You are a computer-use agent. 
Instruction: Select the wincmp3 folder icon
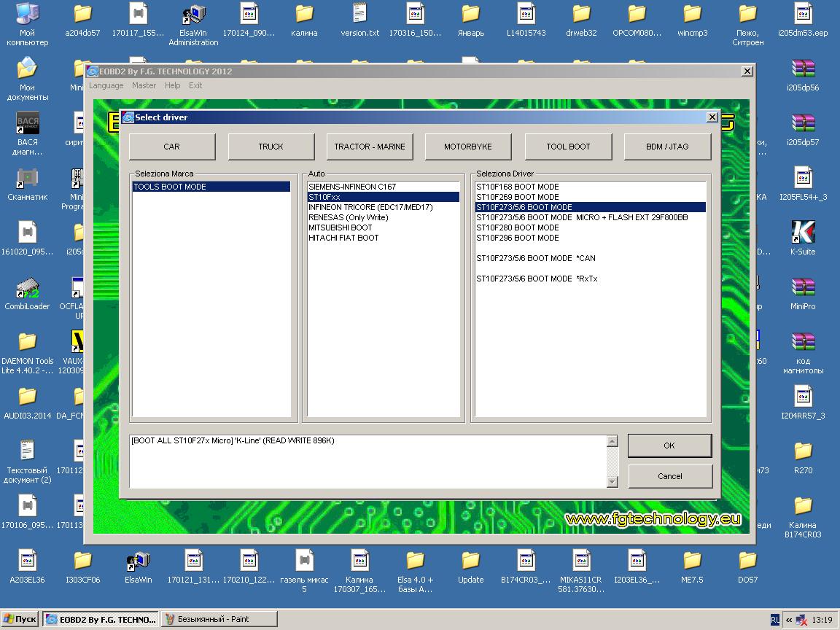(692, 20)
